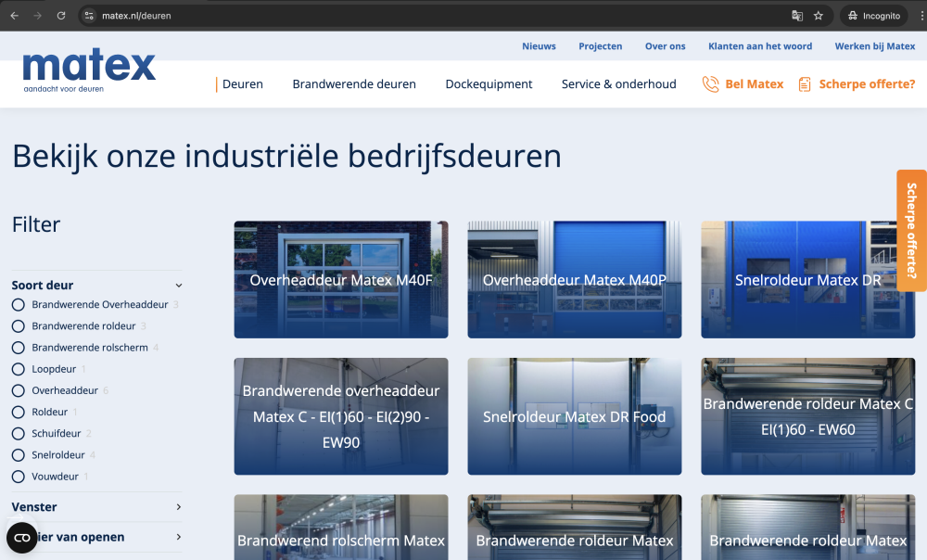
Task: Go back using the browser back arrow
Action: (x=14, y=16)
